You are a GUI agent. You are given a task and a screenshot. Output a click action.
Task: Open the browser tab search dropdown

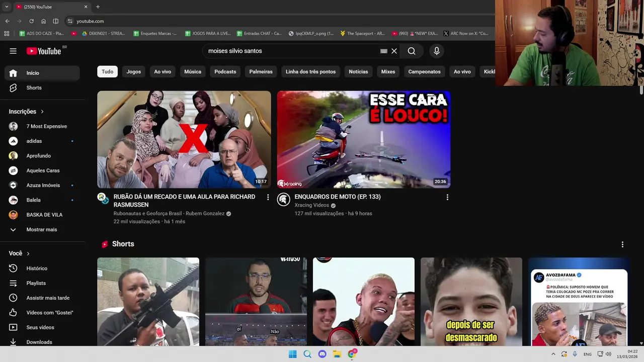7,7
